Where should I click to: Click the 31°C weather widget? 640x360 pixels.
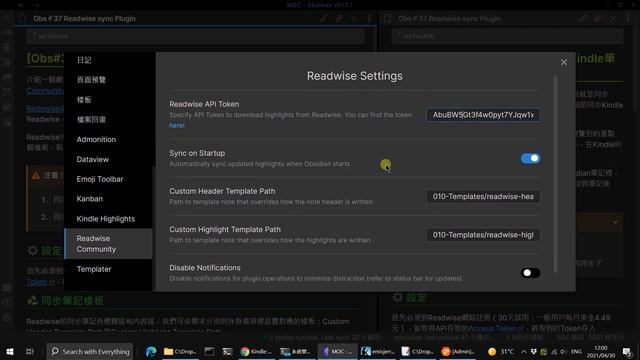pos(501,351)
